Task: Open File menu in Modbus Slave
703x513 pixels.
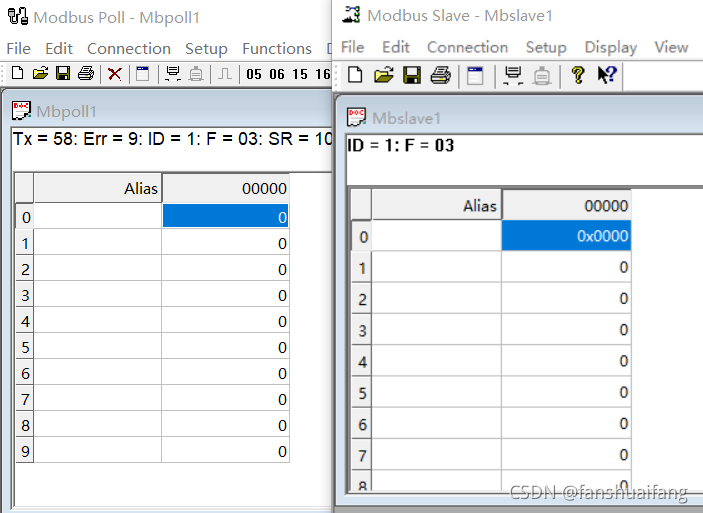Action: (x=352, y=47)
